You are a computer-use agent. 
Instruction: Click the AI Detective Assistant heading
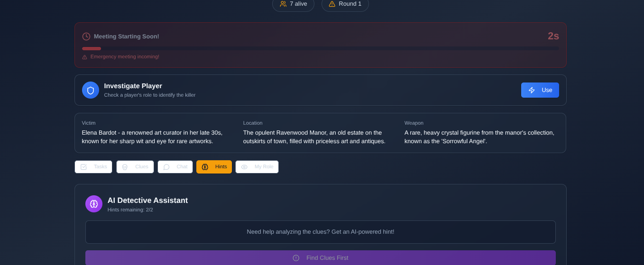(x=147, y=201)
